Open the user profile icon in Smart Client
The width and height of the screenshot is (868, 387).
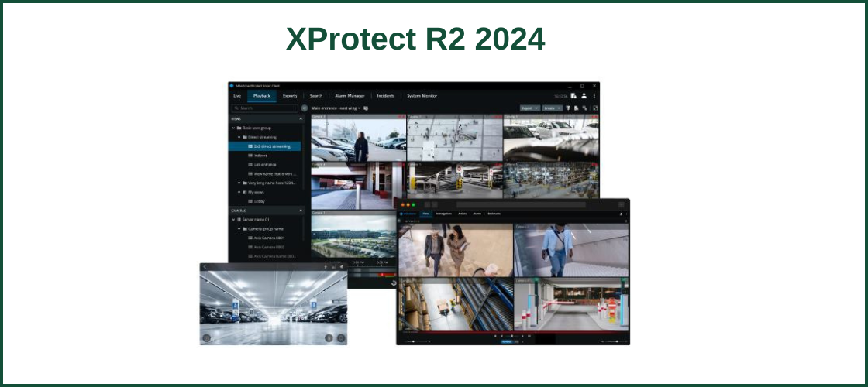[x=584, y=96]
